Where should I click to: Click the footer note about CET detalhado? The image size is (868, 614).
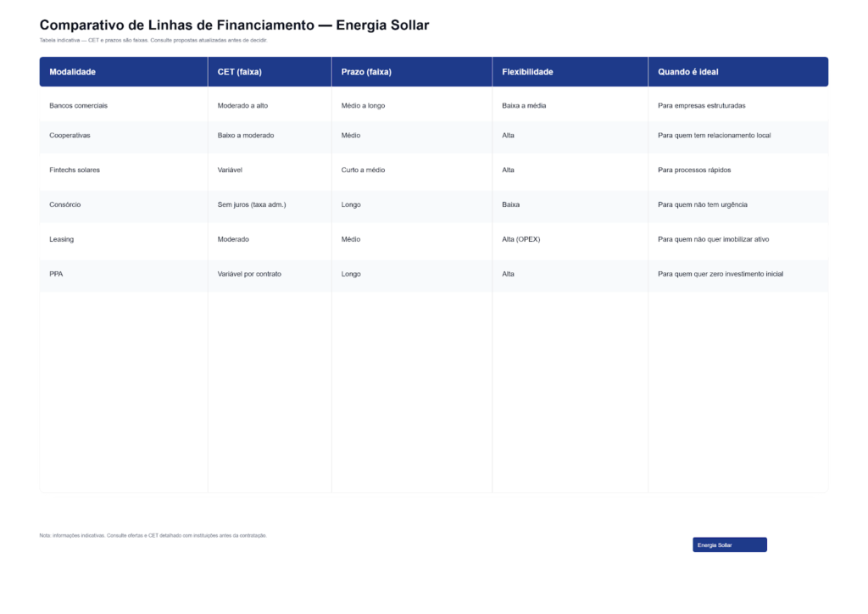(153, 535)
